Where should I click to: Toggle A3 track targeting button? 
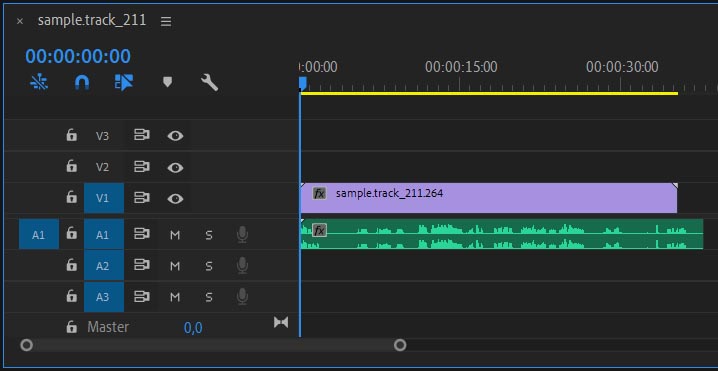coord(104,297)
